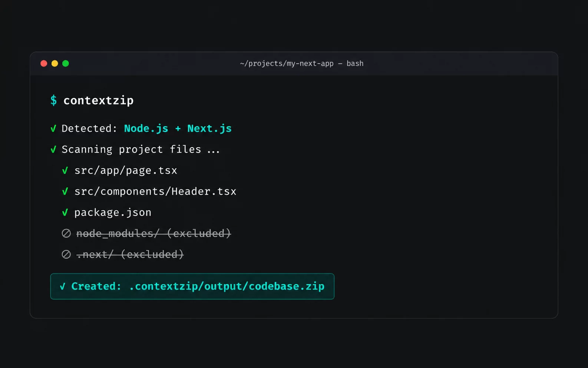Click the teal $ prompt symbol
588x368 pixels.
click(54, 100)
